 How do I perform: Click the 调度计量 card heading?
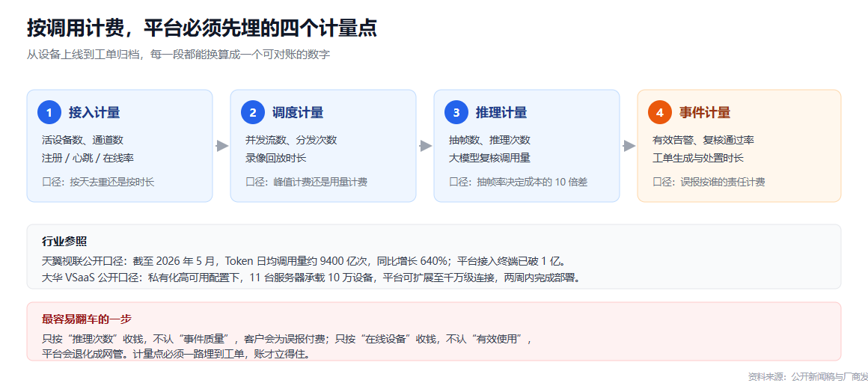tap(298, 113)
